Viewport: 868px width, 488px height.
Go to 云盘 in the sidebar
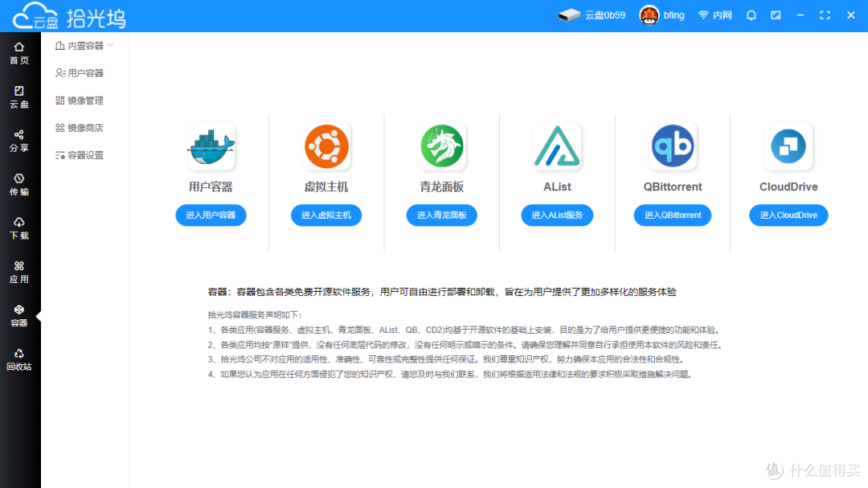(x=19, y=97)
